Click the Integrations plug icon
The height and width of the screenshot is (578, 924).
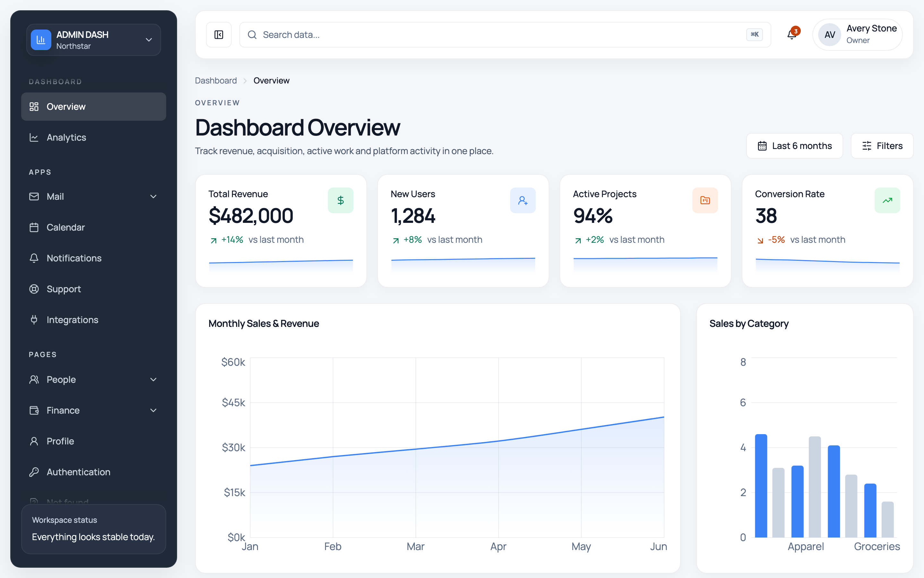(x=34, y=320)
